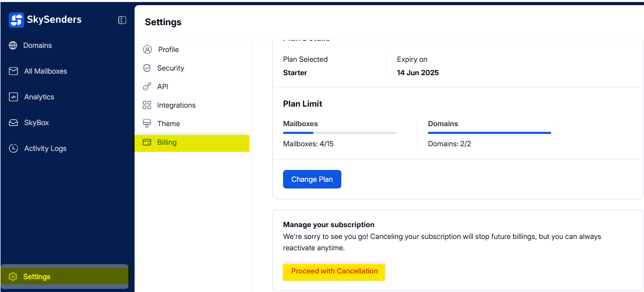Open Analytics from the sidebar
The height and width of the screenshot is (292, 644).
click(x=39, y=97)
